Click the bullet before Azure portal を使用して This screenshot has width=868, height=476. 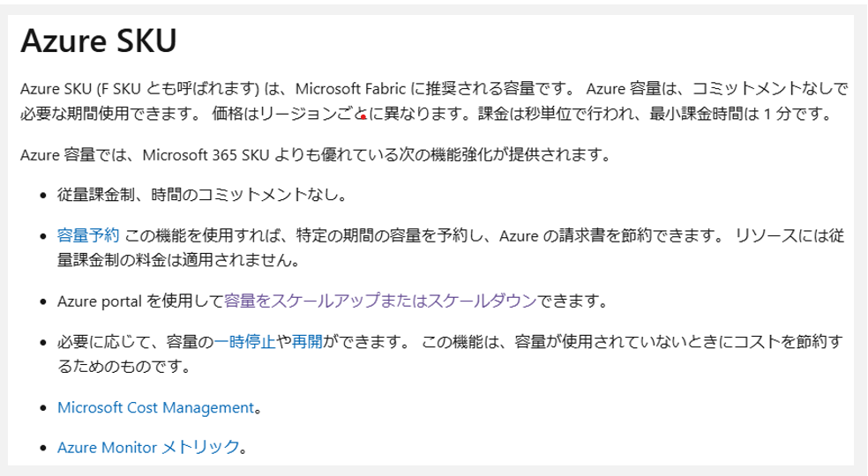pyautogui.click(x=43, y=302)
